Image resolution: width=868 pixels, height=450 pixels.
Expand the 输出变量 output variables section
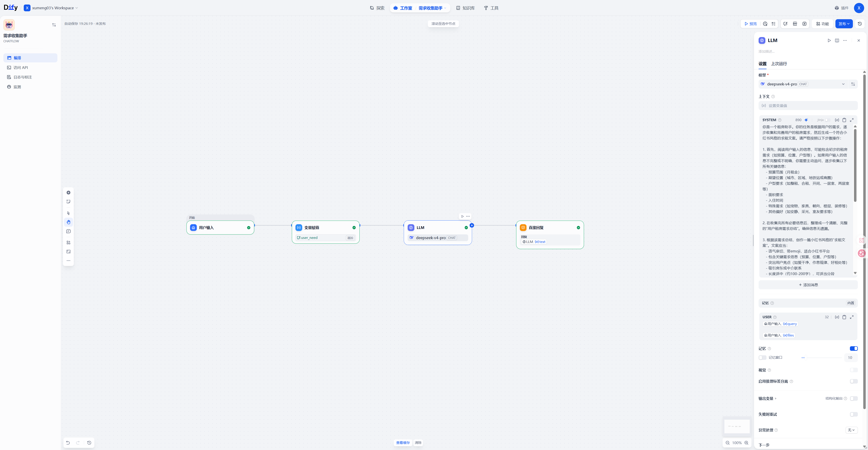(767, 398)
